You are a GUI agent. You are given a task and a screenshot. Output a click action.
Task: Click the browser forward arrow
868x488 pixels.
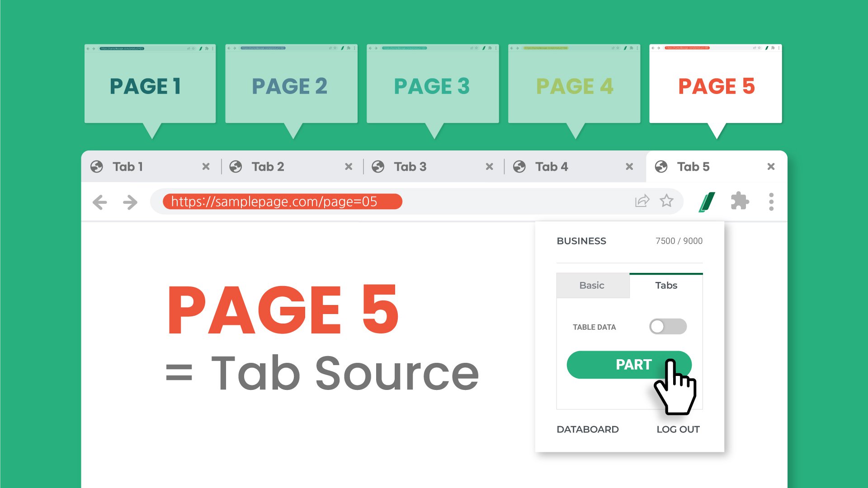130,202
